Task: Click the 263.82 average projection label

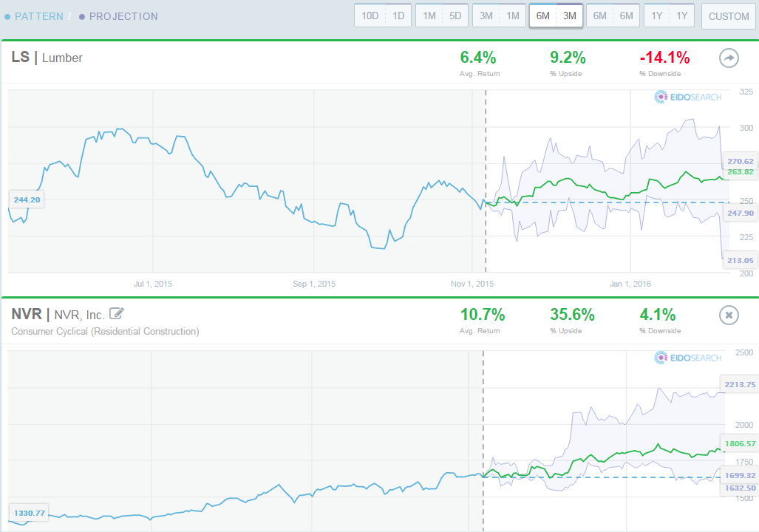Action: point(740,172)
